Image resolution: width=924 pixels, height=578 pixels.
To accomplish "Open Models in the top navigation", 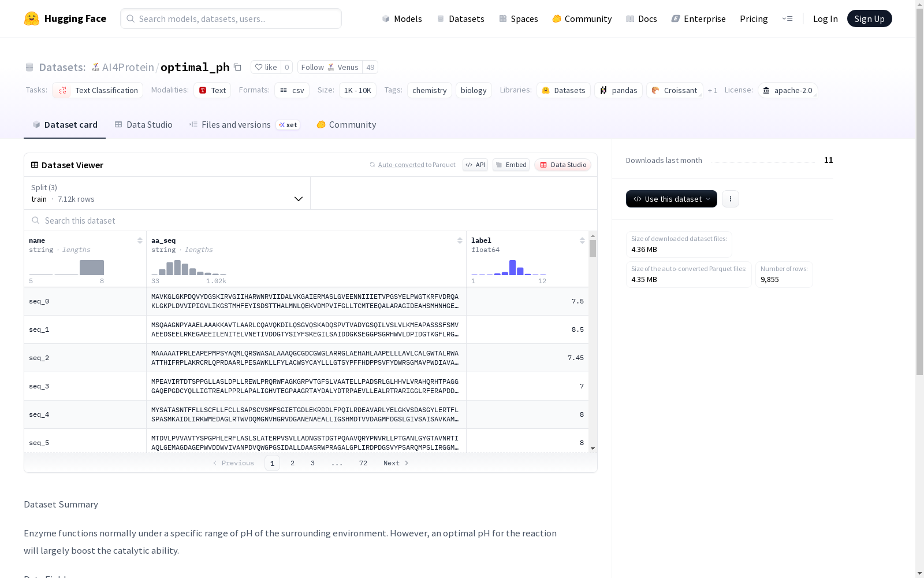I will pos(402,18).
